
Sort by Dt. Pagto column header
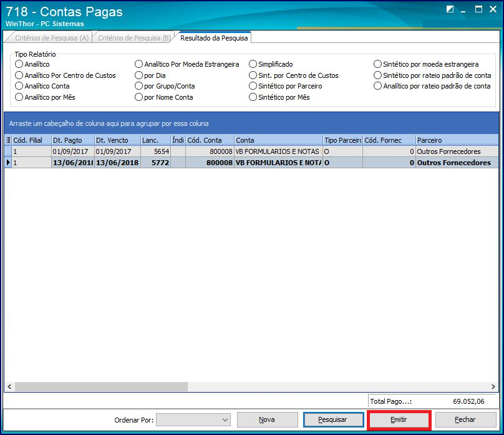click(72, 140)
